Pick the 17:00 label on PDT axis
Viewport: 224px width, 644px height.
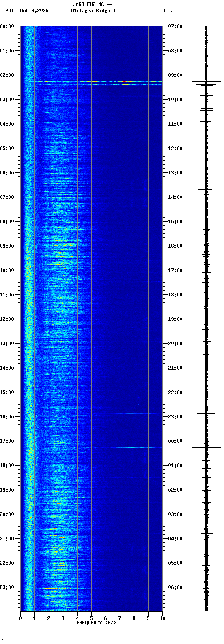[7, 441]
